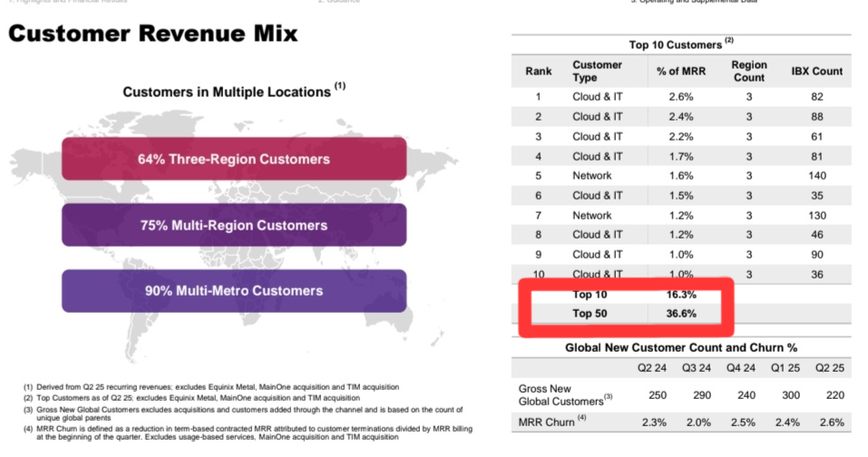This screenshot has height=457, width=868.
Task: Select the 1.6% value in rank 5 row
Action: (x=681, y=175)
